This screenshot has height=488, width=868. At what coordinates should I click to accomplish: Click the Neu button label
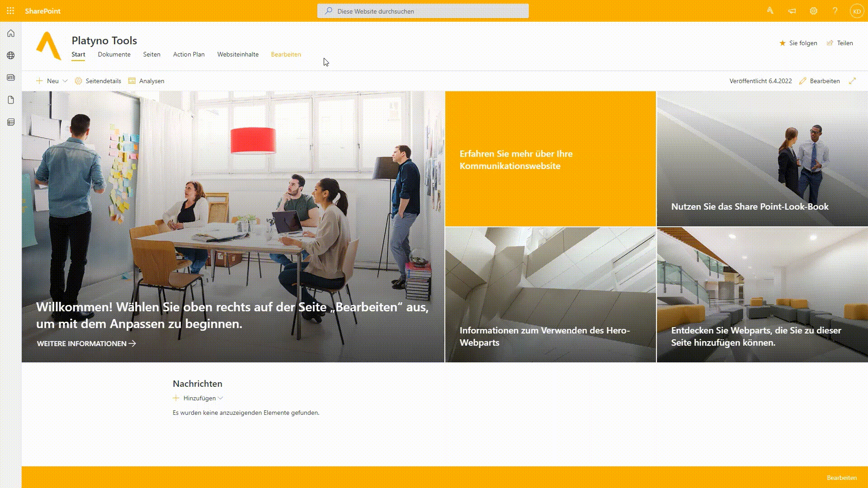tap(53, 81)
